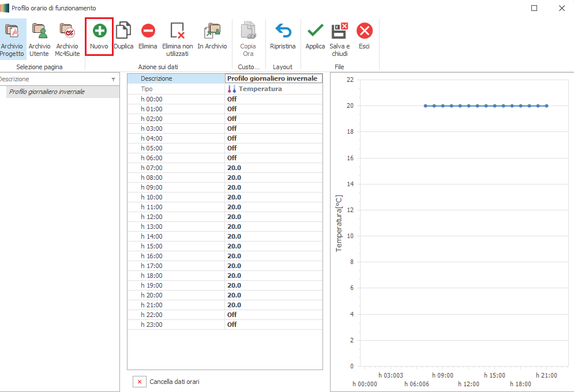Open the Descrizione column filter dropdown
The width and height of the screenshot is (574, 392).
click(x=113, y=80)
